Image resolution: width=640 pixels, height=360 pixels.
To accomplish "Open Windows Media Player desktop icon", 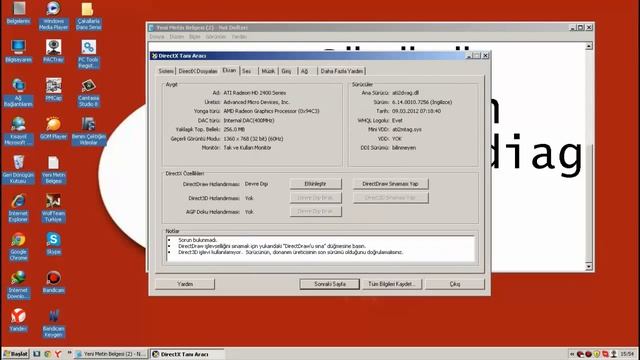I will (53, 16).
